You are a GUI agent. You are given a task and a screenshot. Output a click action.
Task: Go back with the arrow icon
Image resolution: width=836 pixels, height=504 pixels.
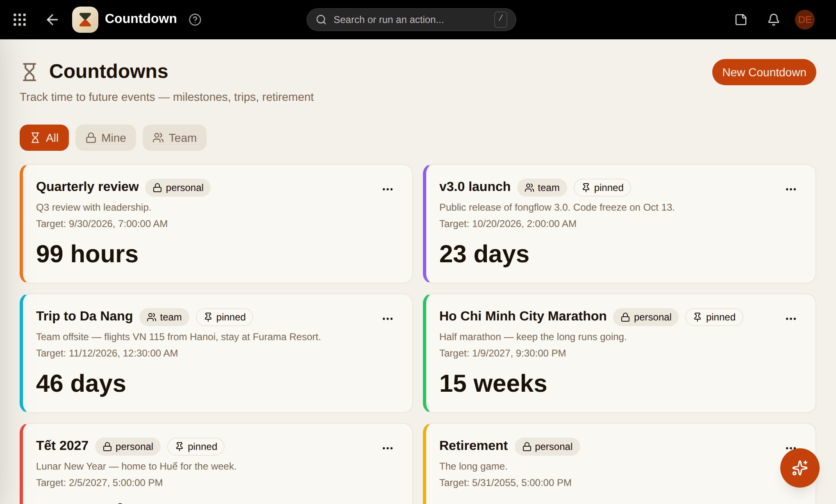click(x=52, y=20)
